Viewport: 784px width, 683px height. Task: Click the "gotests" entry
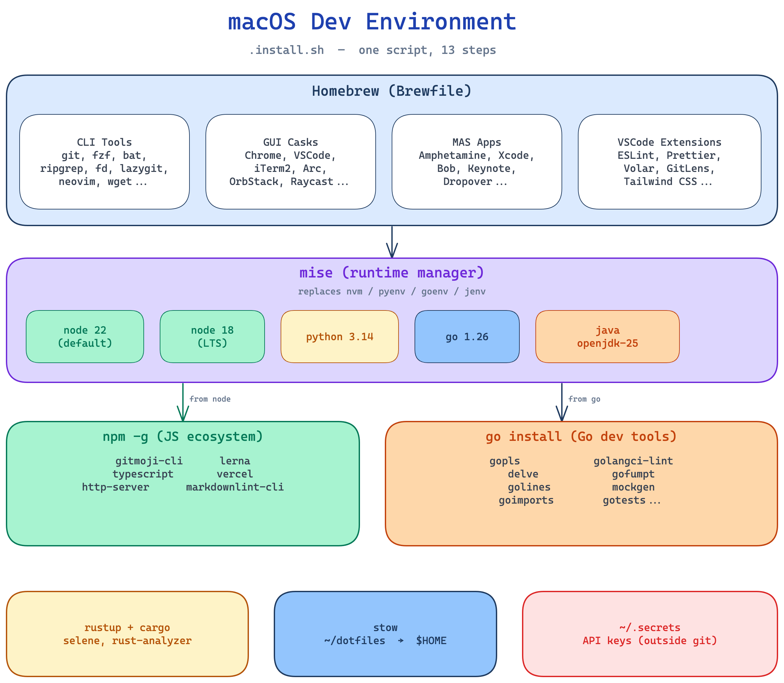[624, 500]
